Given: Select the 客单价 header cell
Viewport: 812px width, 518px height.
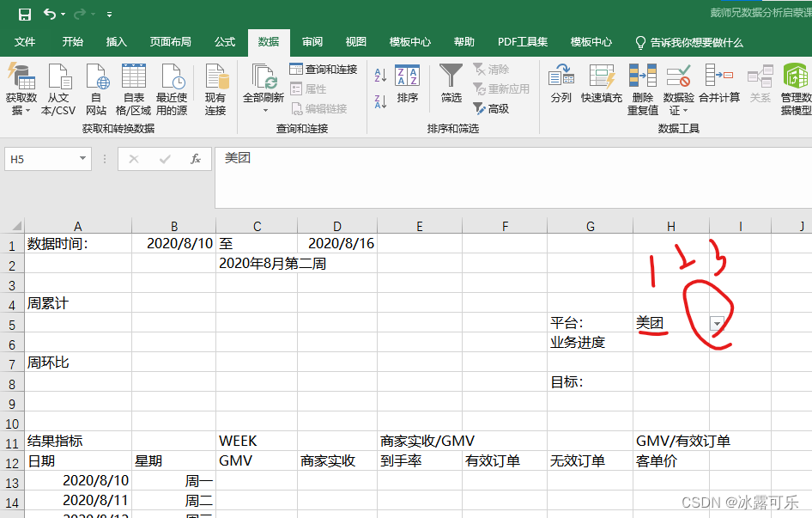Looking at the screenshot, I should click(671, 460).
